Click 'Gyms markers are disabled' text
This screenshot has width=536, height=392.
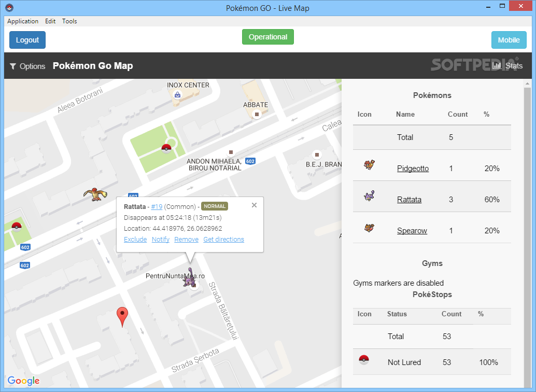point(398,283)
